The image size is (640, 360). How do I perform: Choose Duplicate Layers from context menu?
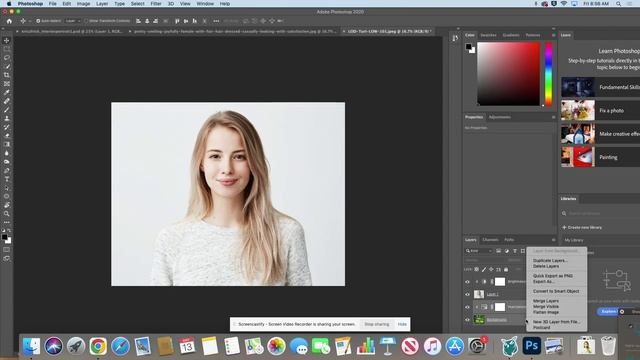pyautogui.click(x=550, y=260)
